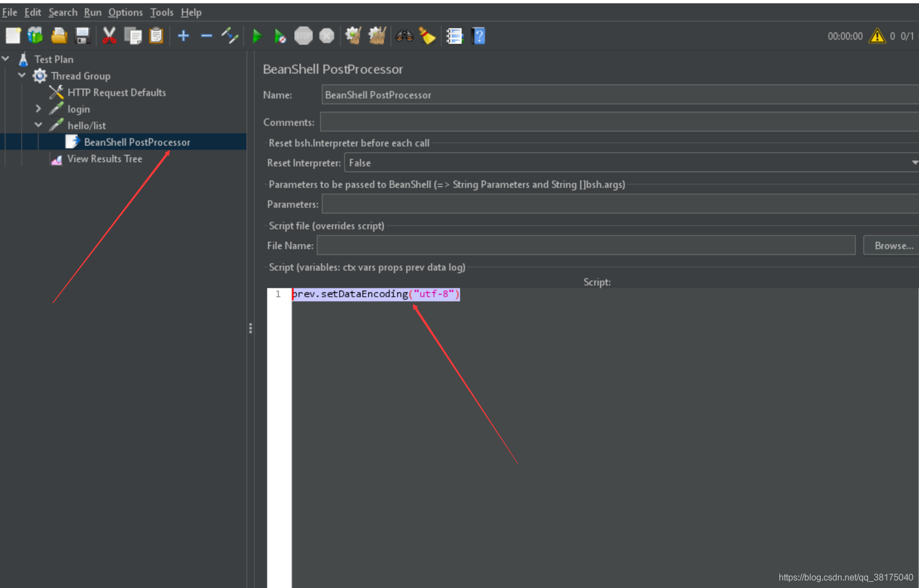Click the Comments input field

pos(619,122)
